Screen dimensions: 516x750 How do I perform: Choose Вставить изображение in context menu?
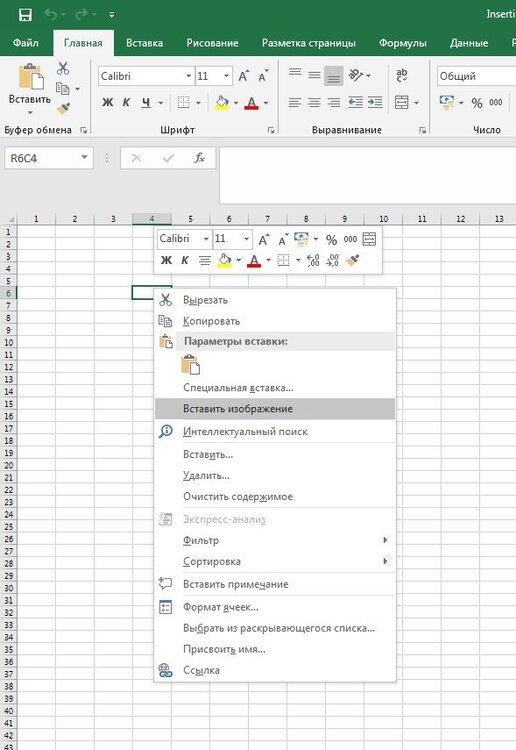pos(275,409)
